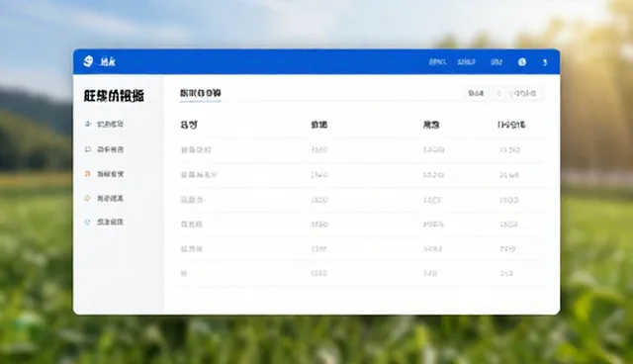Image resolution: width=633 pixels, height=364 pixels.
Task: Click the light-blue refresh-style icon in sidebar
Action: (88, 222)
